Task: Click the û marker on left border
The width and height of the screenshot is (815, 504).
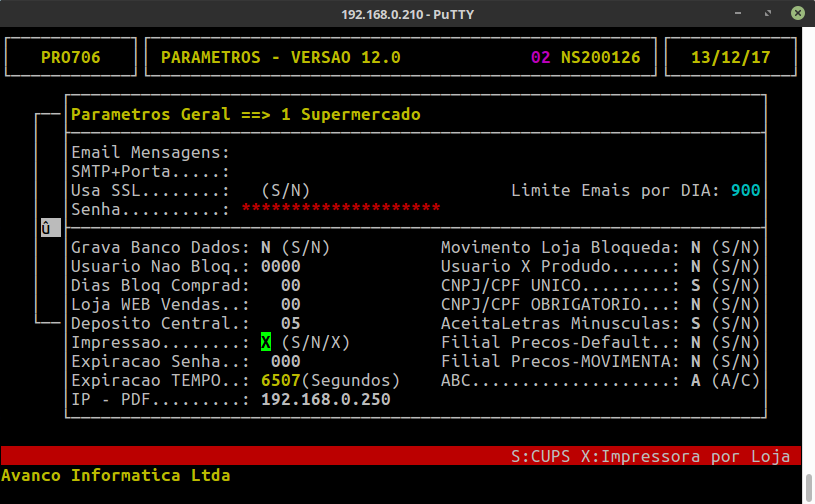Action: [46, 228]
